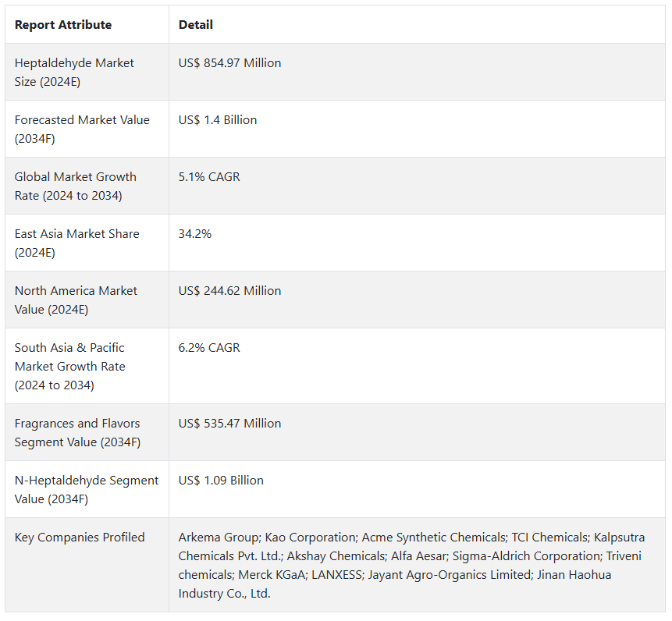
Task: Select the "Fragrances and Flavors Segment Value" cell
Action: coord(77,432)
